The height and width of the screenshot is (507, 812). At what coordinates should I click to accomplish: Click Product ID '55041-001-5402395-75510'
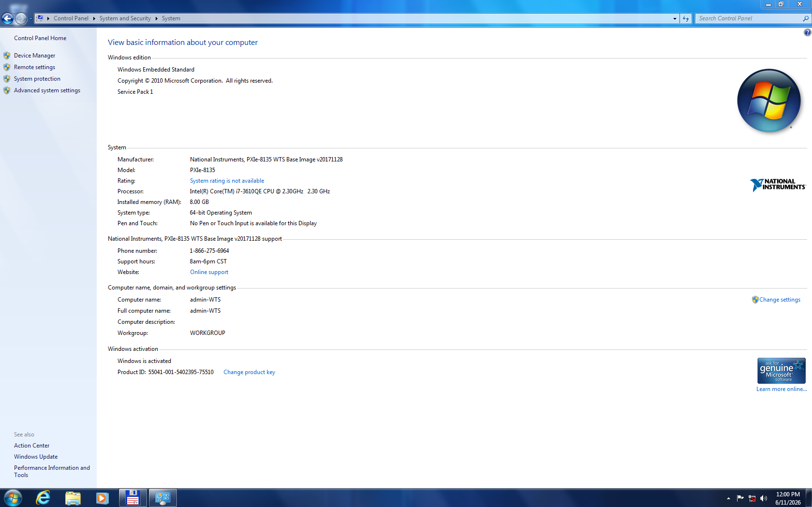pyautogui.click(x=181, y=372)
